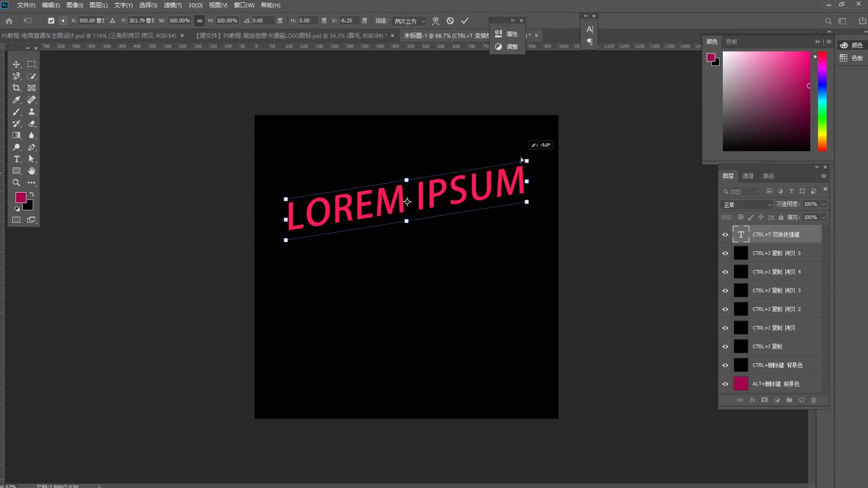Open the 属性 panel button
The height and width of the screenshot is (488, 868).
tap(507, 34)
